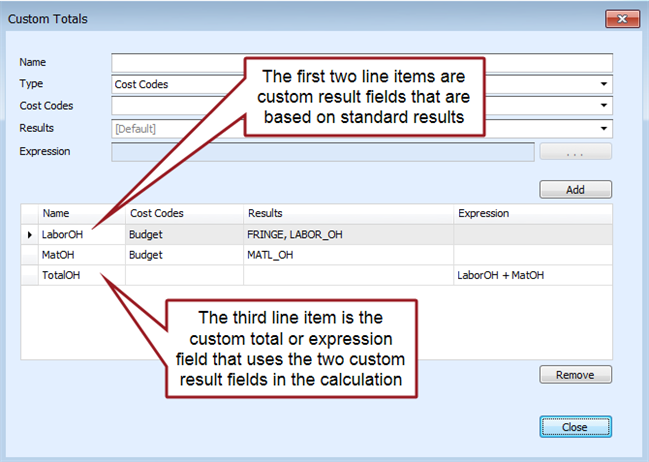
Task: Click the Name text field
Action: click(361, 63)
